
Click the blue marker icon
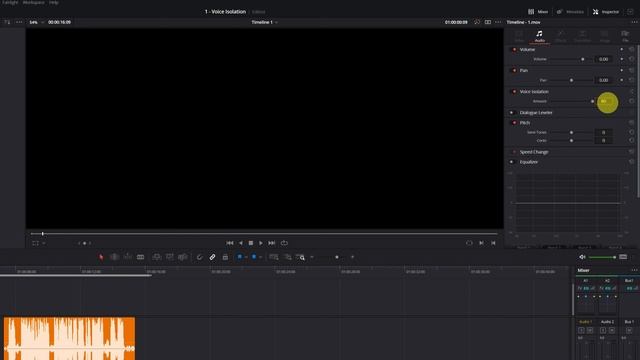pyautogui.click(x=254, y=257)
